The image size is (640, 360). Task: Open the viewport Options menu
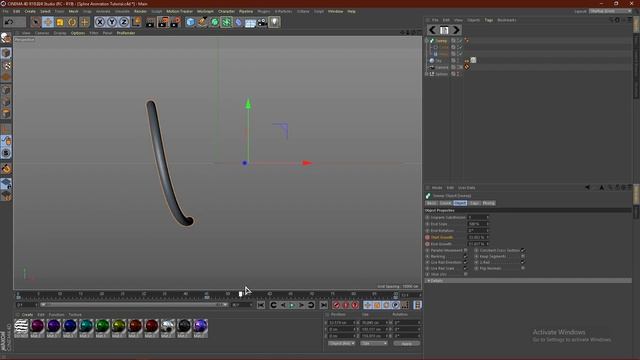click(78, 33)
